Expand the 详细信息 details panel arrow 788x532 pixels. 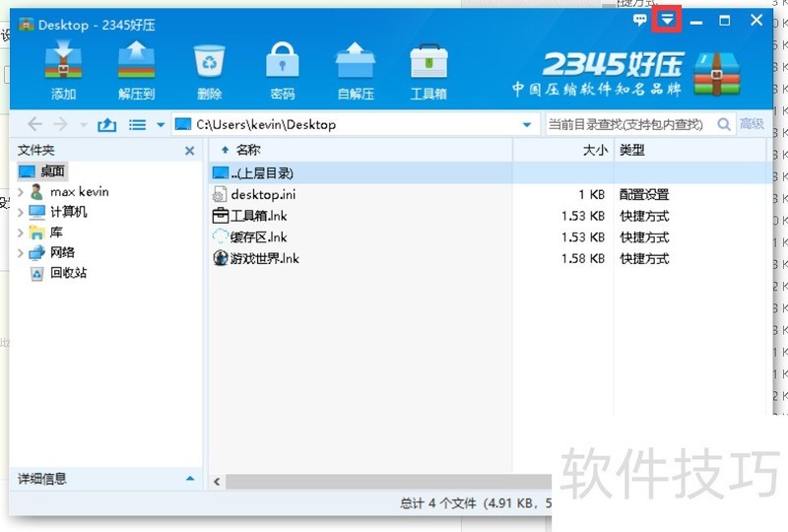pyautogui.click(x=190, y=478)
